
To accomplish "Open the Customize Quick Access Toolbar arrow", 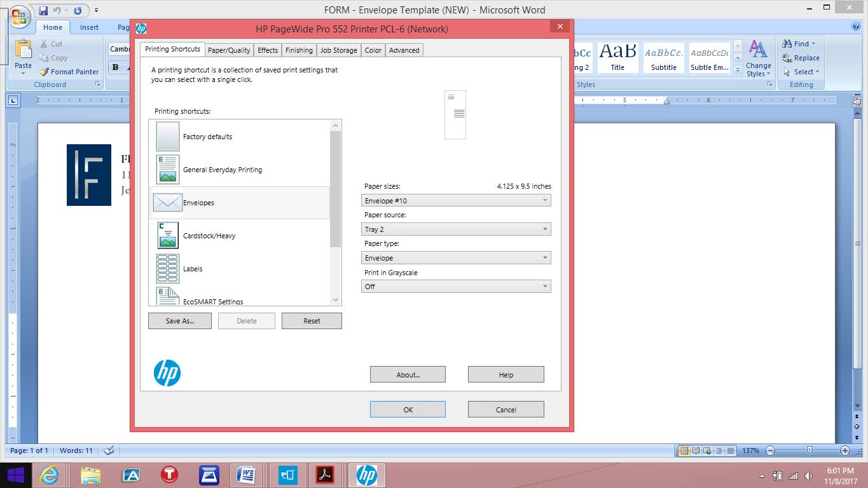I will point(96,10).
